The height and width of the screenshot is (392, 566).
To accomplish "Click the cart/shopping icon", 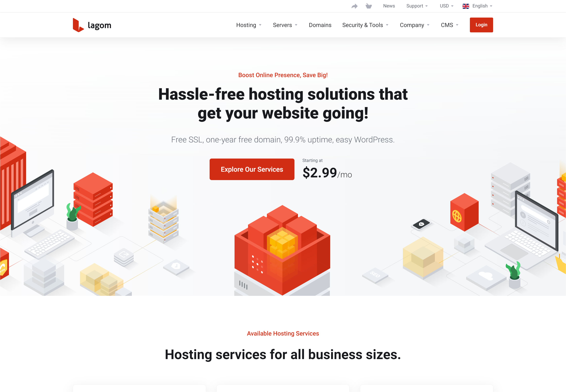I will [x=369, y=6].
